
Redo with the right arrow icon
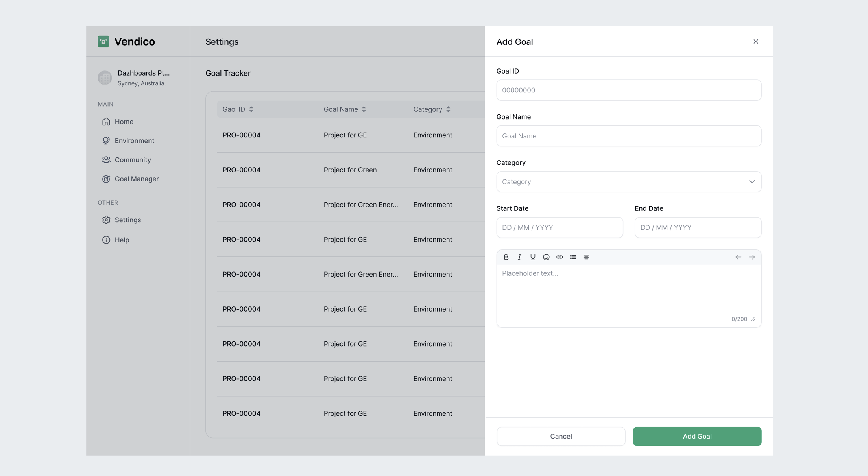(752, 257)
